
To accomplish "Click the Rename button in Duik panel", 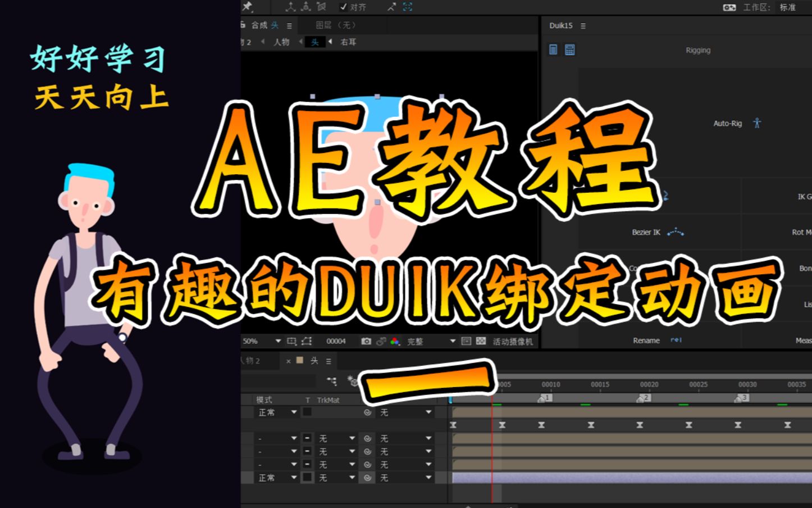I will (x=646, y=340).
